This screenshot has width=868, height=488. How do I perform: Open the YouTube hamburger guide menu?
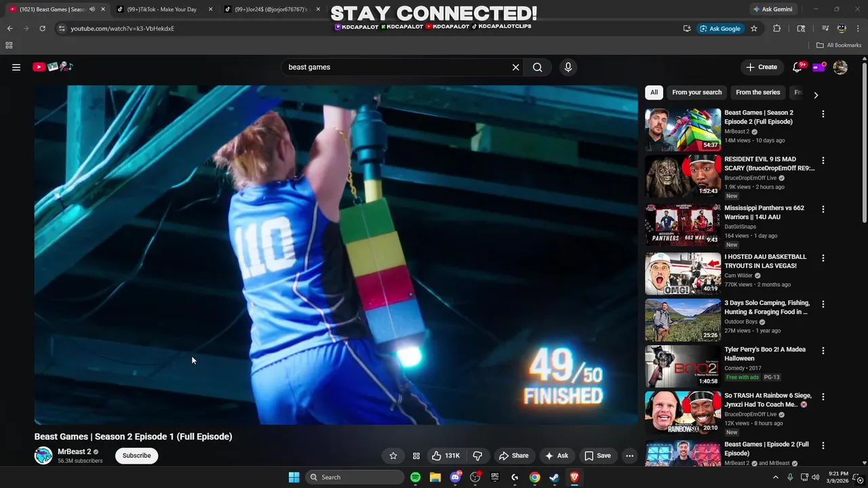point(16,67)
